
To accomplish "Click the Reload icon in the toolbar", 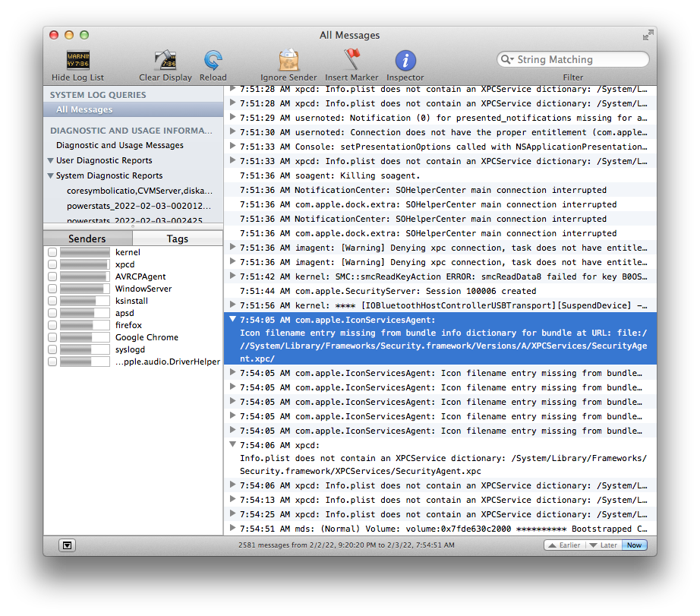I will (213, 60).
